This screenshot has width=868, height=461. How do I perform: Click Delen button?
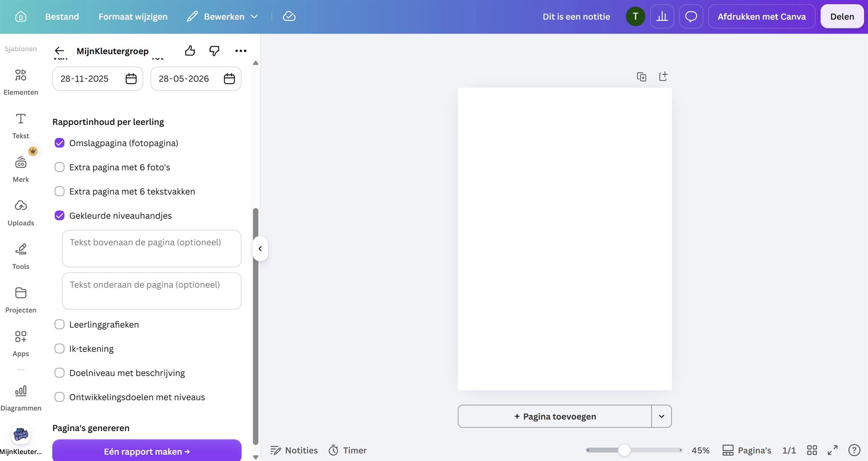coord(842,16)
